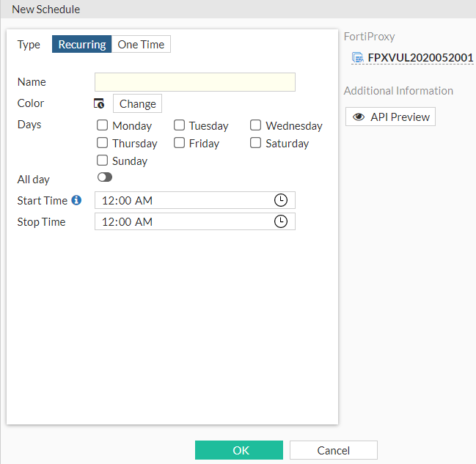Screen dimensions: 476x464
Task: Click the API Preview eye icon
Action: click(359, 117)
